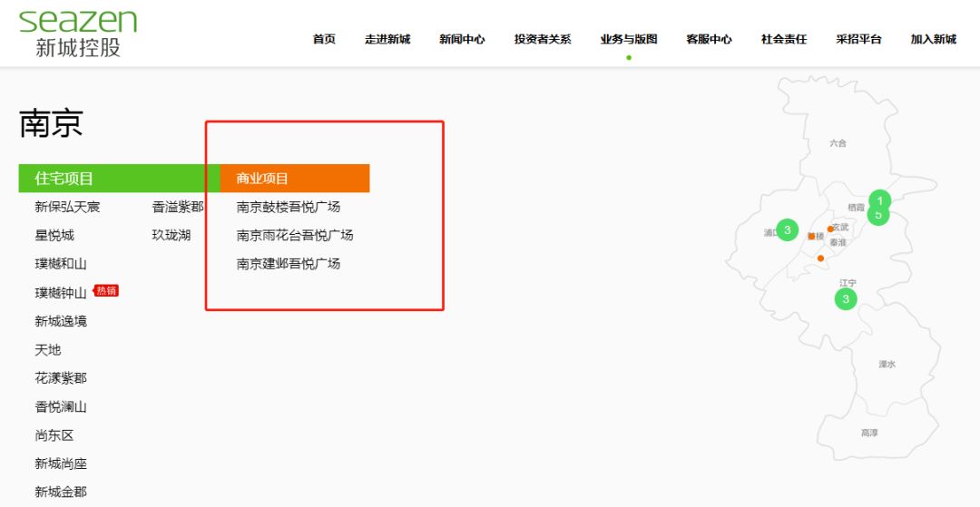Image resolution: width=980 pixels, height=507 pixels.
Task: Click the 南京 city heading
Action: (x=51, y=123)
